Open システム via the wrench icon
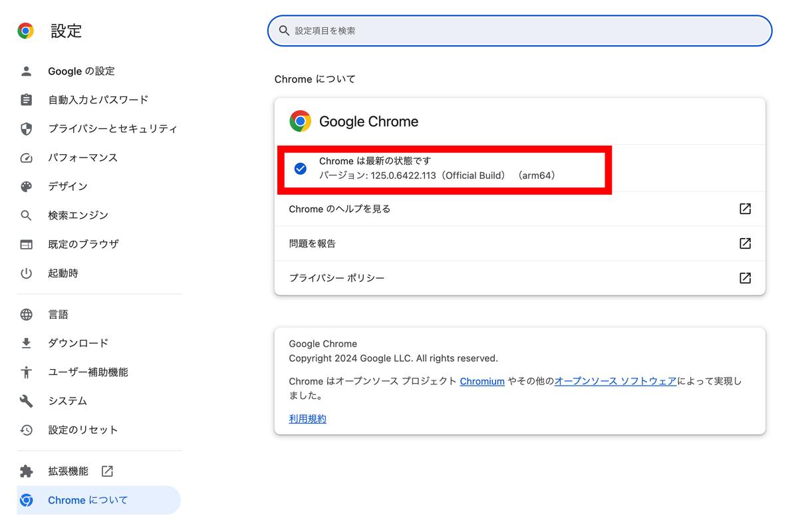The width and height of the screenshot is (798, 532). (x=26, y=400)
